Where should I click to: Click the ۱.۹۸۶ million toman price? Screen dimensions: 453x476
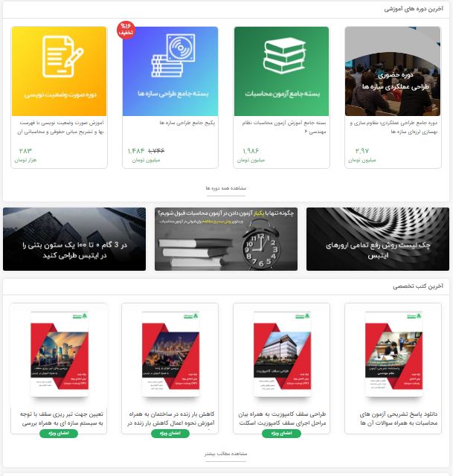point(251,151)
